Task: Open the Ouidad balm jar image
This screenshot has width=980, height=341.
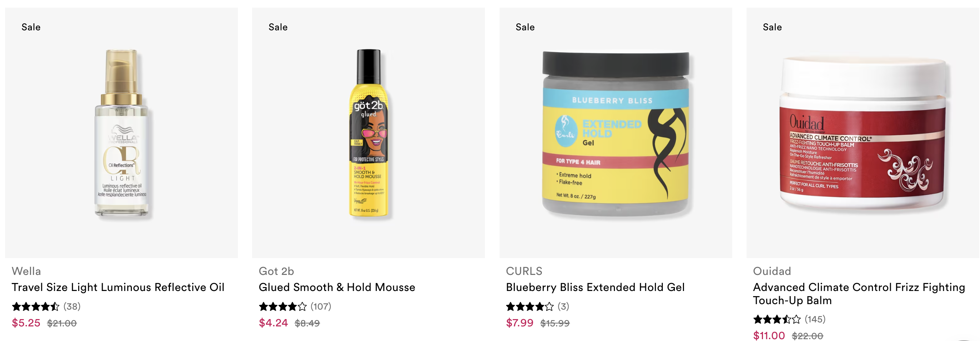Action: pyautogui.click(x=862, y=133)
